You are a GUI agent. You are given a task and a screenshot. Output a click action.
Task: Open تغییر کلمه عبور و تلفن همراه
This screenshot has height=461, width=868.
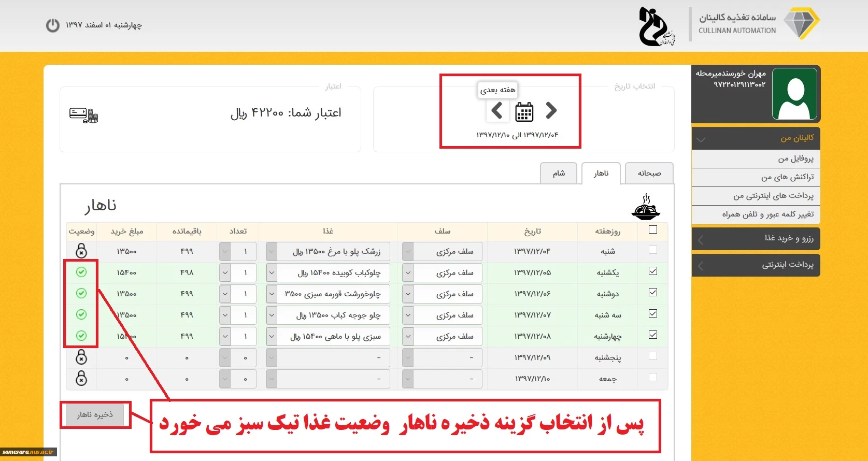756,214
